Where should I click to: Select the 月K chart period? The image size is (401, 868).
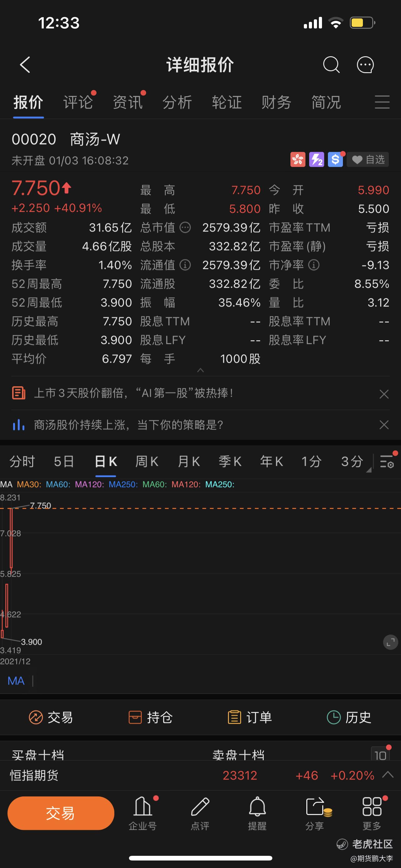click(x=189, y=461)
